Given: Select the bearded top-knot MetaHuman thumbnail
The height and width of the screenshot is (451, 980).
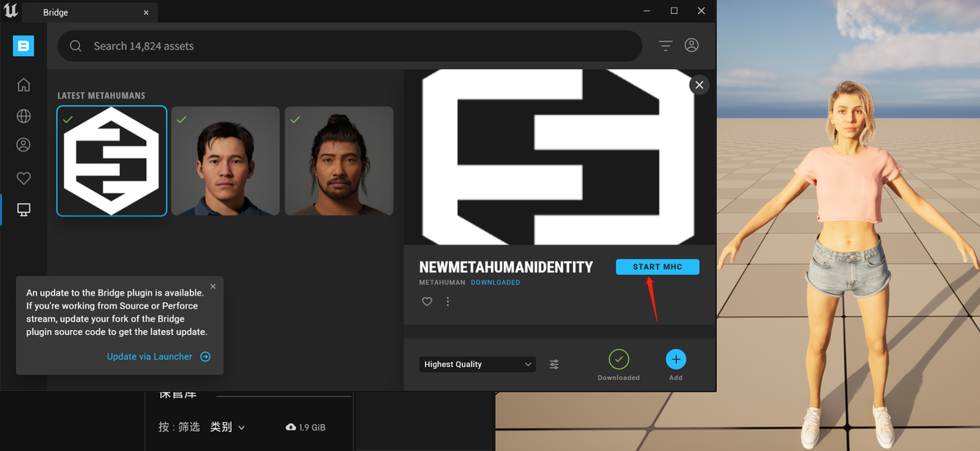Looking at the screenshot, I should pos(339,160).
